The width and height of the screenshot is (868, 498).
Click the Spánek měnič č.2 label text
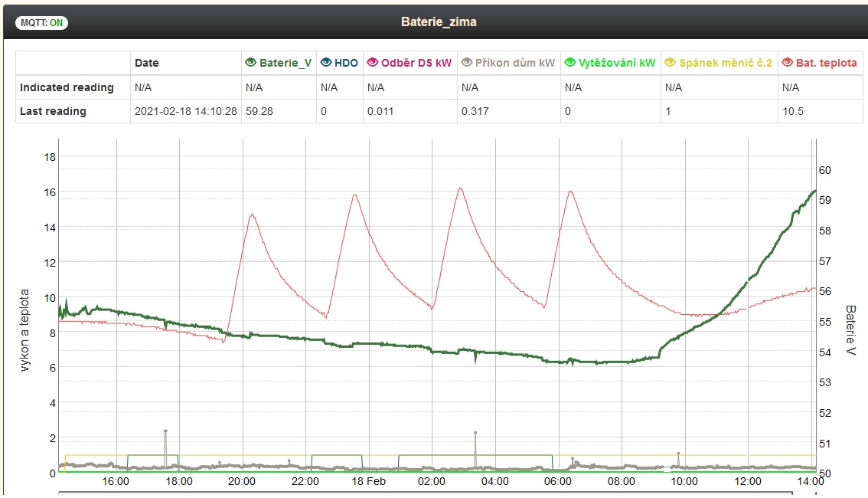(725, 63)
